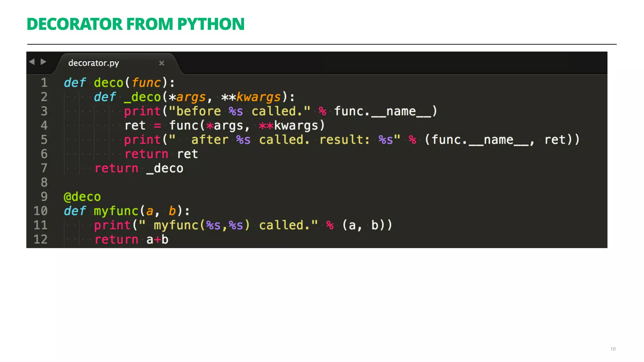The image size is (644, 362).
Task: Click the "after %s called. result" string
Action: 285,140
